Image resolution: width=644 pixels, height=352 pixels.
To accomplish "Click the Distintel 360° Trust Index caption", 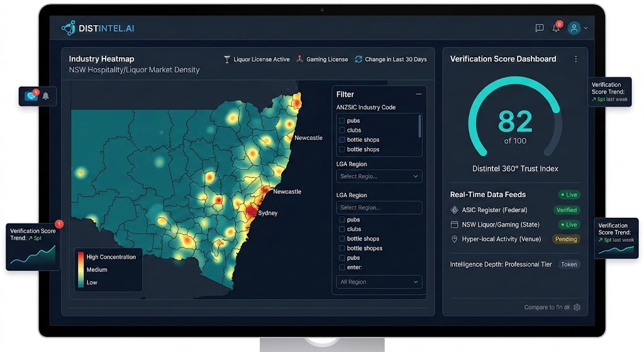I will point(515,169).
